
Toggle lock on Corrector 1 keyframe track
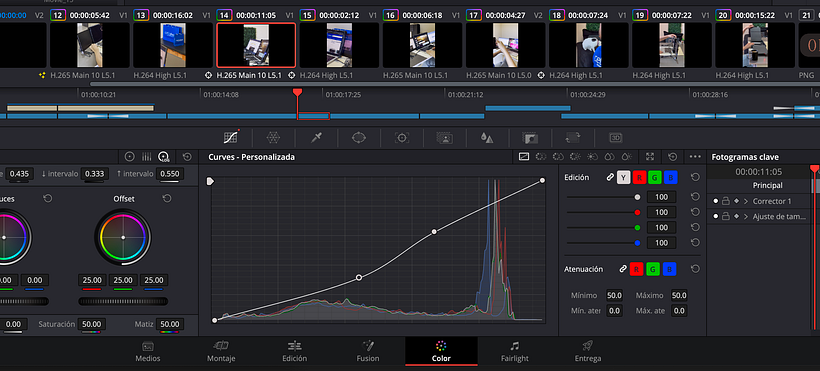tap(726, 201)
